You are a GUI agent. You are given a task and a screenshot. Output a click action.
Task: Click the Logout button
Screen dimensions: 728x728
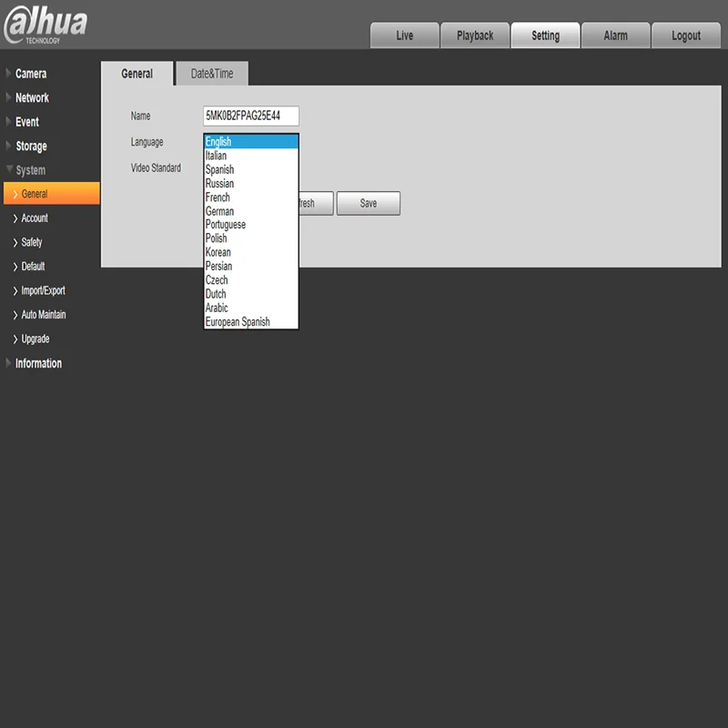(x=686, y=35)
